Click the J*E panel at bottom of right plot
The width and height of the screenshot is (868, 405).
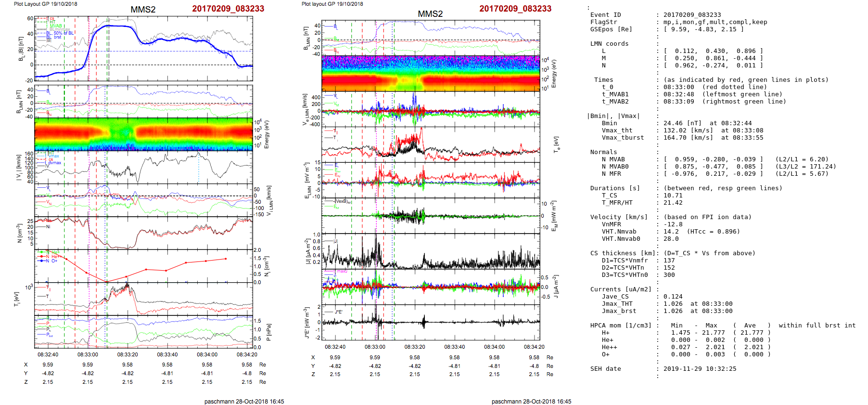click(x=431, y=323)
